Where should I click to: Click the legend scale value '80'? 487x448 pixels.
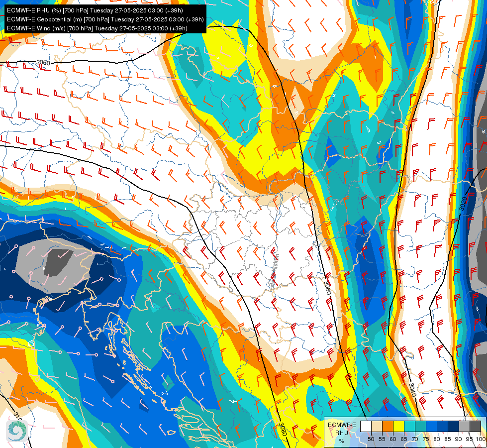[x=437, y=439]
